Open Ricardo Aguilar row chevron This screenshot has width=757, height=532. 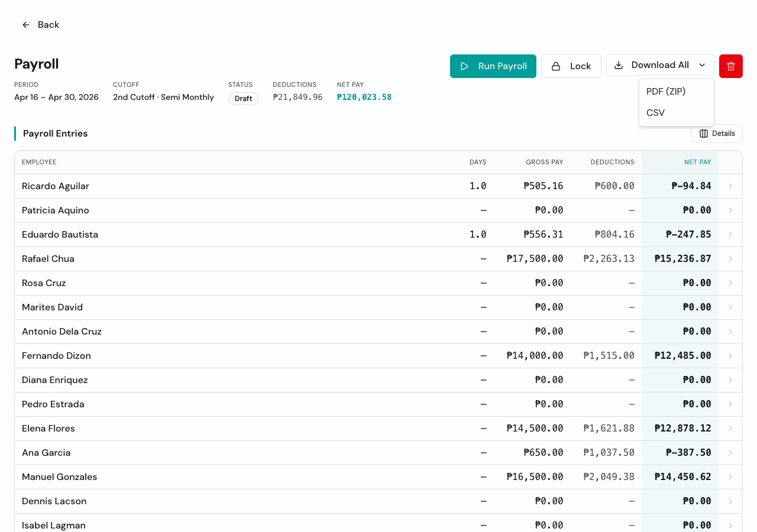(730, 186)
